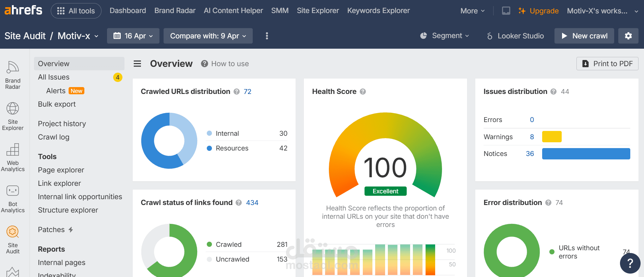644x277 pixels.
Task: Open the Segment dropdown
Action: click(445, 36)
